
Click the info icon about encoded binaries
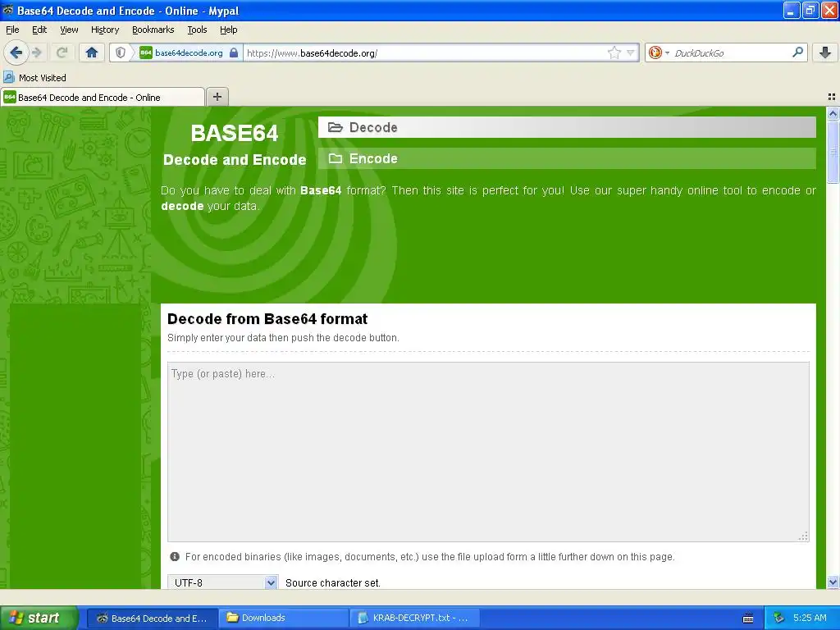point(175,557)
